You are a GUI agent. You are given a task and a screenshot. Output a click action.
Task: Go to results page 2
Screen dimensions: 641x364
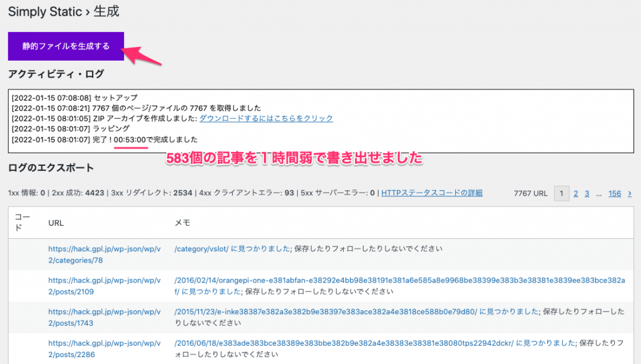coord(576,194)
